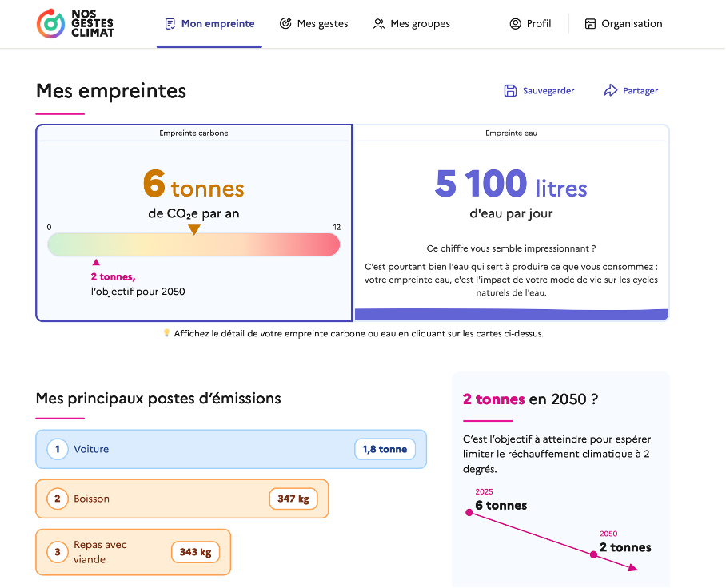Click the Nos Gestes Climat logo
Image resolution: width=726 pixels, height=588 pixels.
point(75,24)
